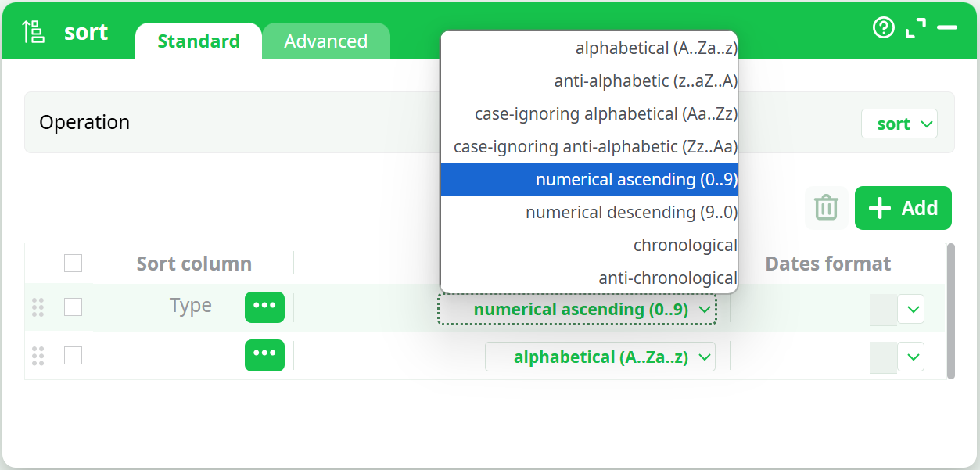Open the alphabetical (A..Za..z) order dropdown

tap(601, 357)
